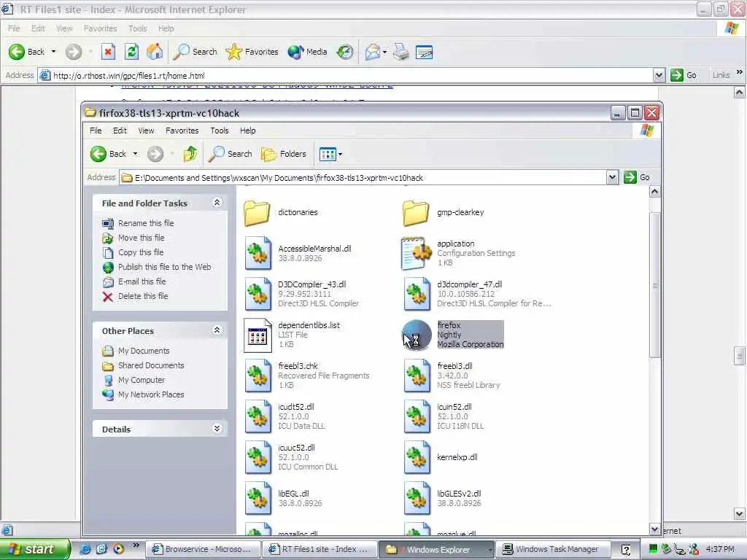
Task: Open Explorer address bar dropdown
Action: click(612, 178)
